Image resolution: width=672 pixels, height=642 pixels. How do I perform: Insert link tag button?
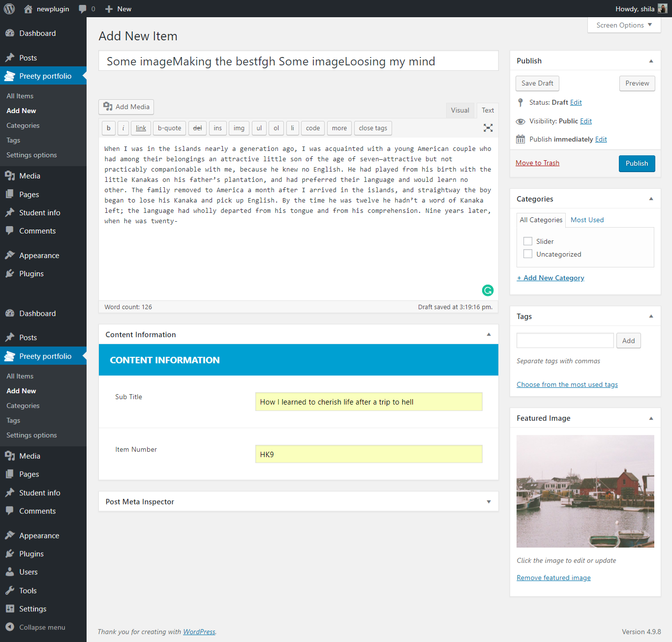(x=141, y=128)
